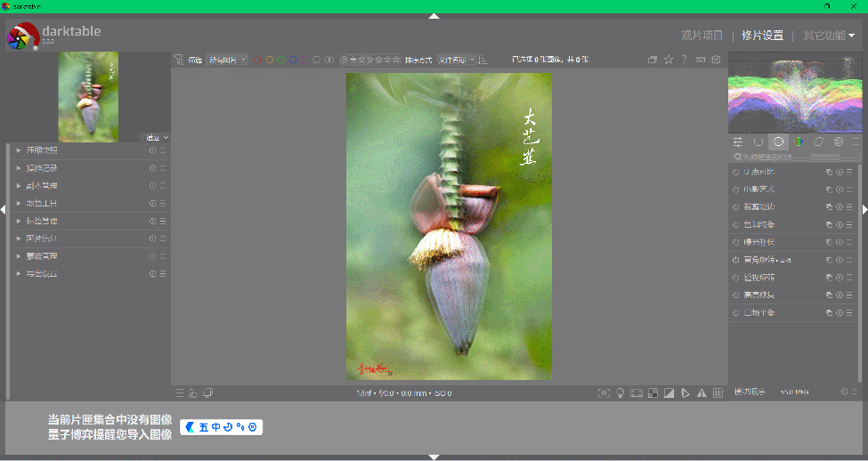Click the keyboard shortcuts icon in top bar
868x461 pixels.
(x=701, y=60)
